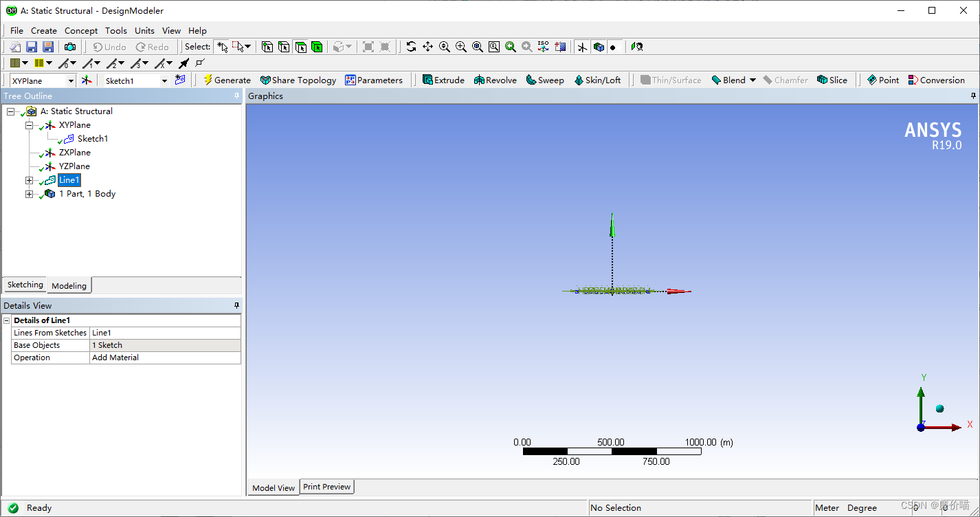This screenshot has height=517, width=980.
Task: Click the Extrude tool
Action: [x=443, y=80]
